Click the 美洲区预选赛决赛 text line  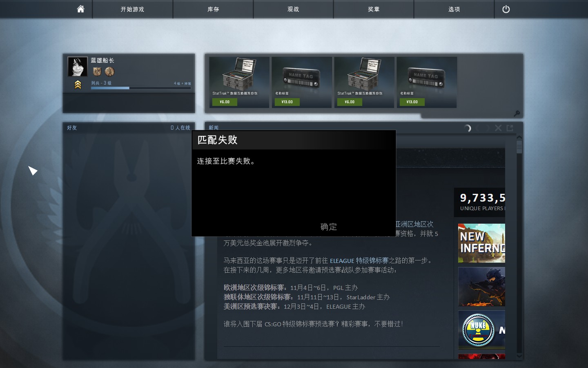coord(294,307)
